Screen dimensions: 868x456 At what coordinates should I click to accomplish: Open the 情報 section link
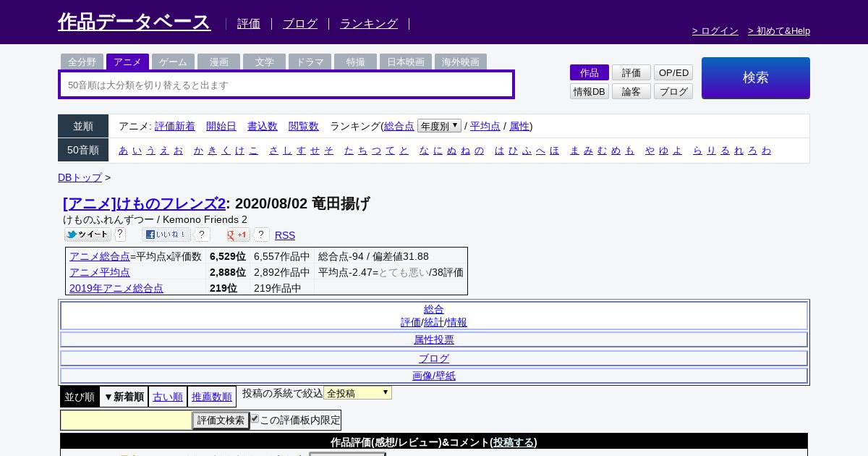457,322
